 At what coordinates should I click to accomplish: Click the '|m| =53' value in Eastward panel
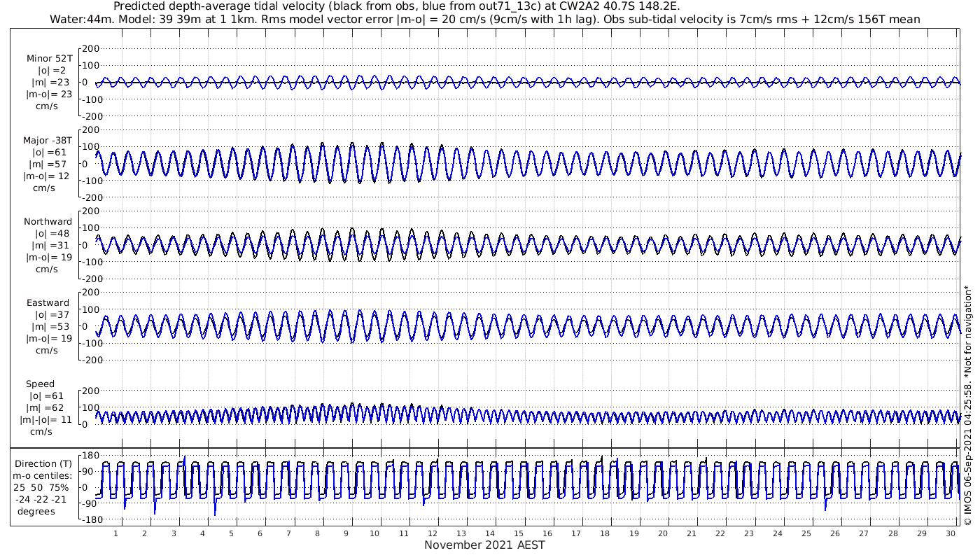(50, 327)
